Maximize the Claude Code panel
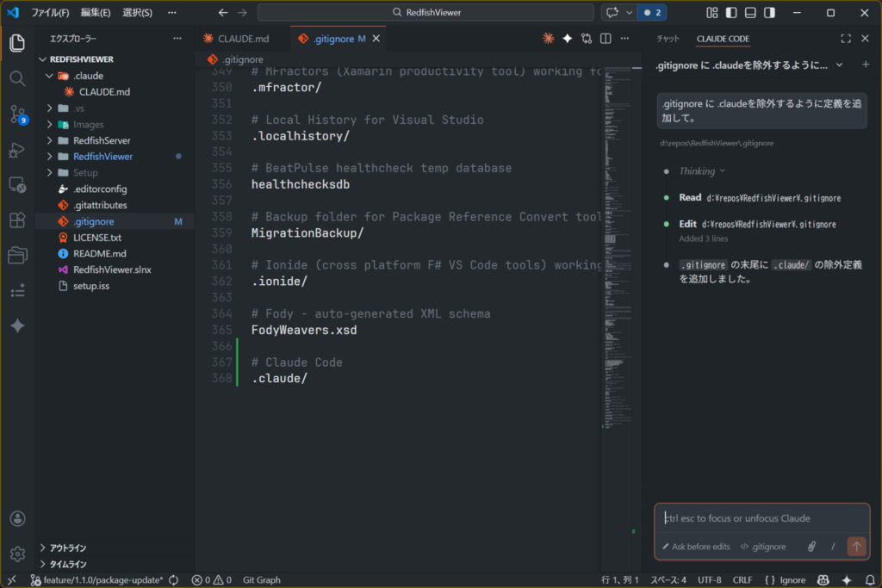882x588 pixels. (x=846, y=38)
